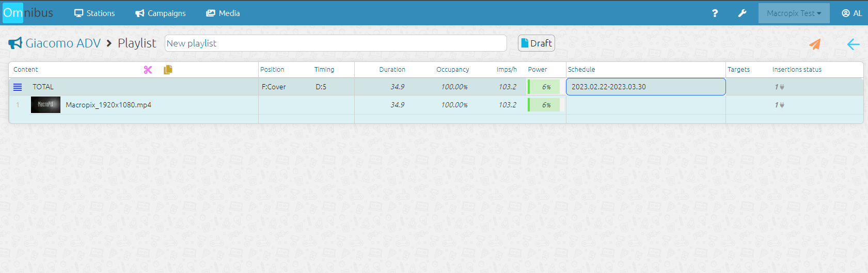Screen dimensions: 868x273
Task: Open the AL user account menu
Action: [851, 13]
